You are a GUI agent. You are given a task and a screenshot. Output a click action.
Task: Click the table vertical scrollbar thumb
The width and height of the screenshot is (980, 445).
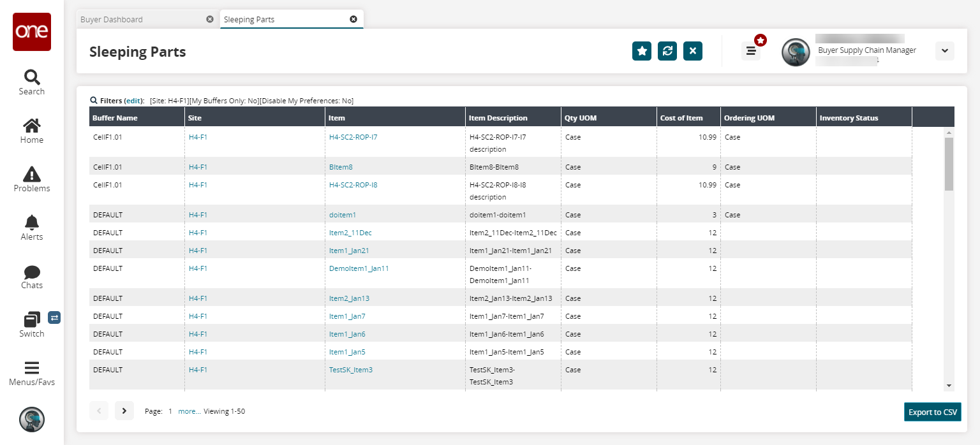pos(949,164)
